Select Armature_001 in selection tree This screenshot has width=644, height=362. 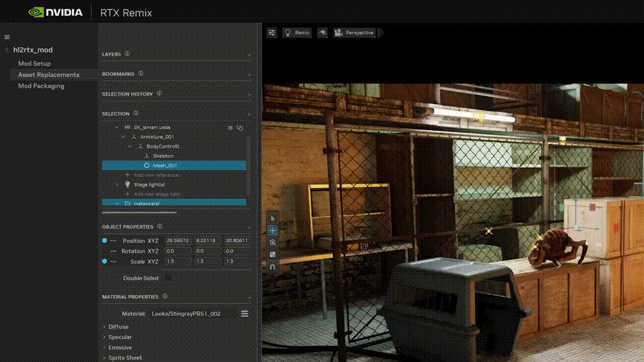[157, 137]
